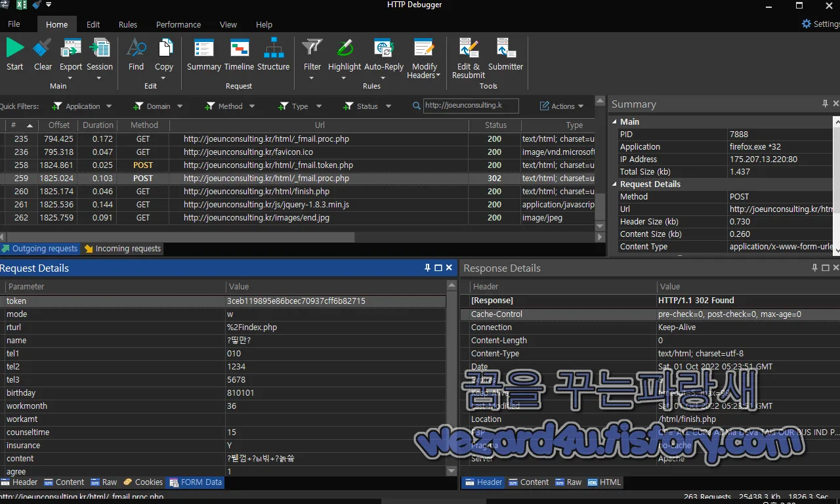
Task: Click the Find icon
Action: click(136, 48)
